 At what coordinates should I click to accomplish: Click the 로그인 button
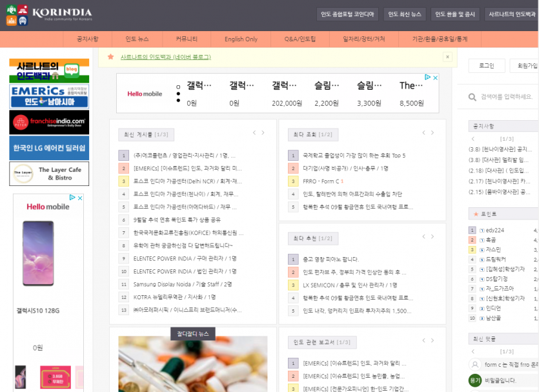pyautogui.click(x=486, y=66)
